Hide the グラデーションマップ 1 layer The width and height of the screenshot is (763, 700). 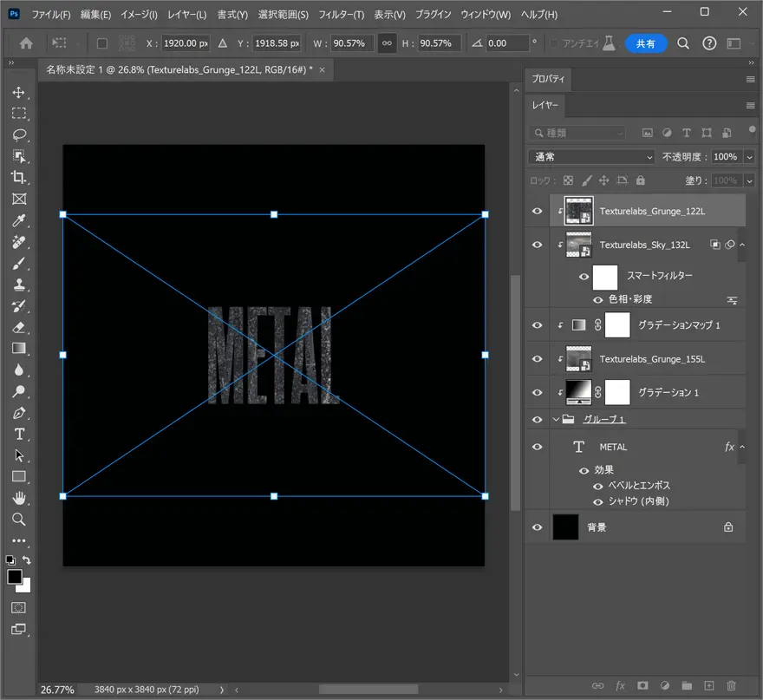[538, 324]
